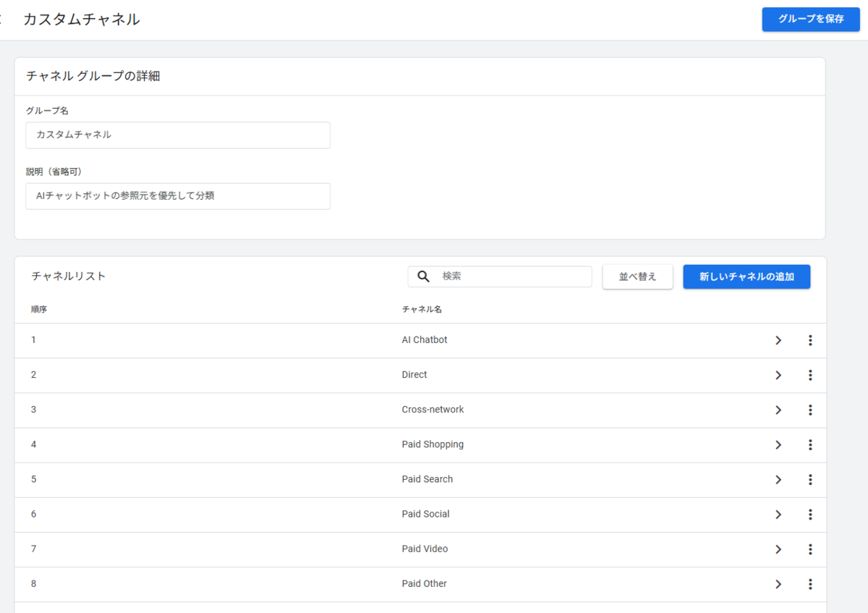Expand the Direct channel chevron
Viewport: 868px width, 613px height.
click(x=778, y=375)
